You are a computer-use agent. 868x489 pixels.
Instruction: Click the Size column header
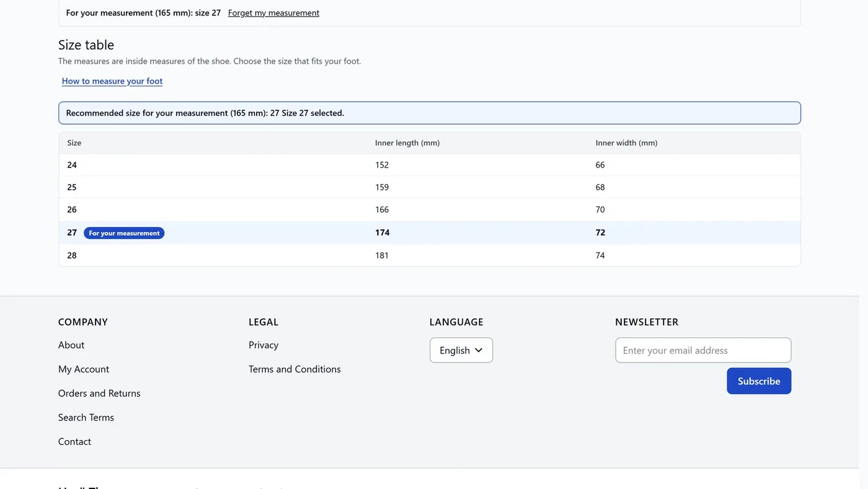coord(74,143)
